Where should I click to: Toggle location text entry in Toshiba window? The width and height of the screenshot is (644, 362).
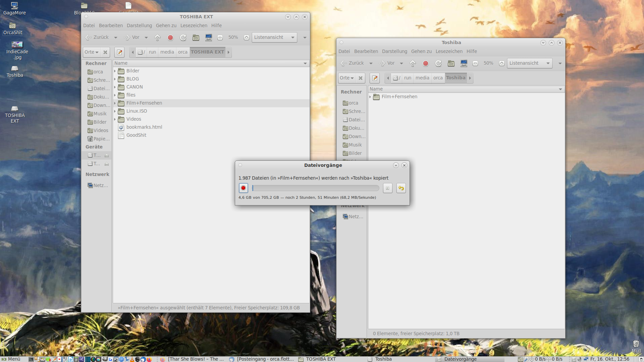click(375, 78)
